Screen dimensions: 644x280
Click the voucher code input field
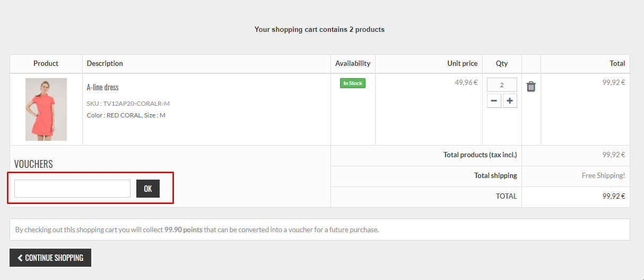(72, 189)
